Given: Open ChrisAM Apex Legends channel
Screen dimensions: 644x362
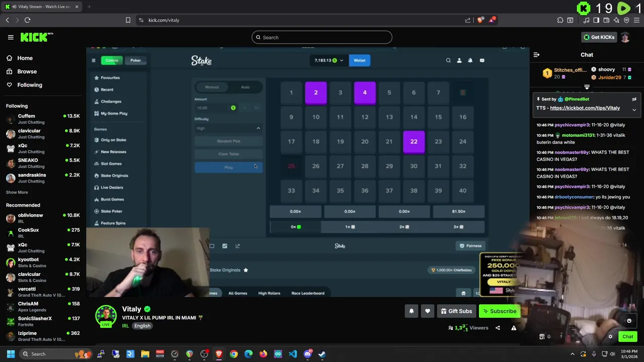Looking at the screenshot, I should (43, 307).
